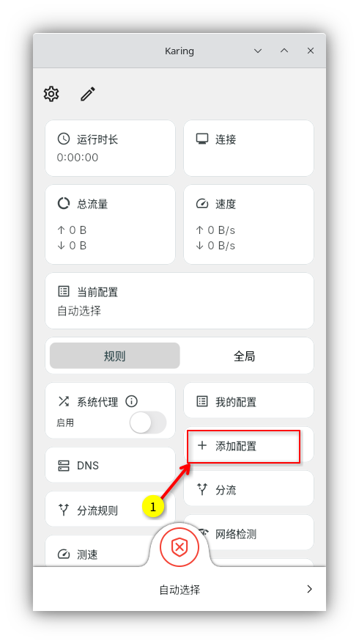Screen dimensions: 359x644
Task: Expand 自动选择 with the right chevron
Action: click(310, 590)
